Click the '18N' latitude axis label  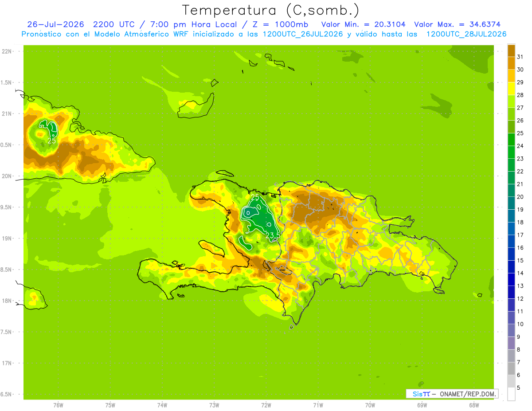coord(7,301)
